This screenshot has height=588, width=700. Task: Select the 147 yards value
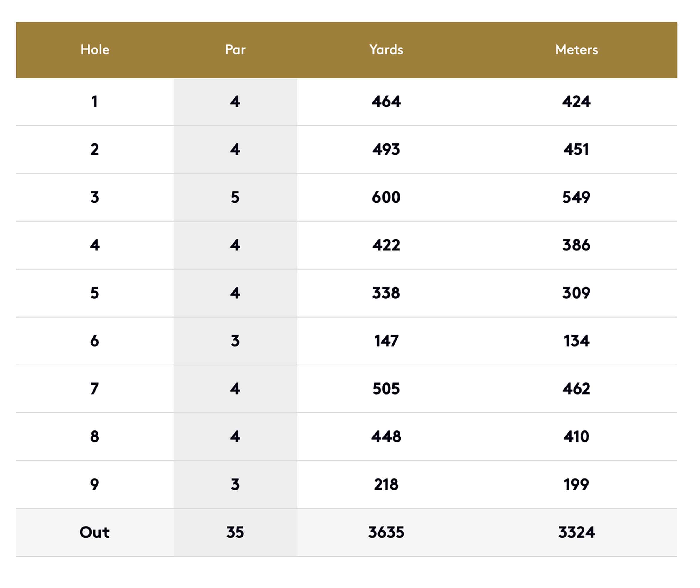(386, 341)
